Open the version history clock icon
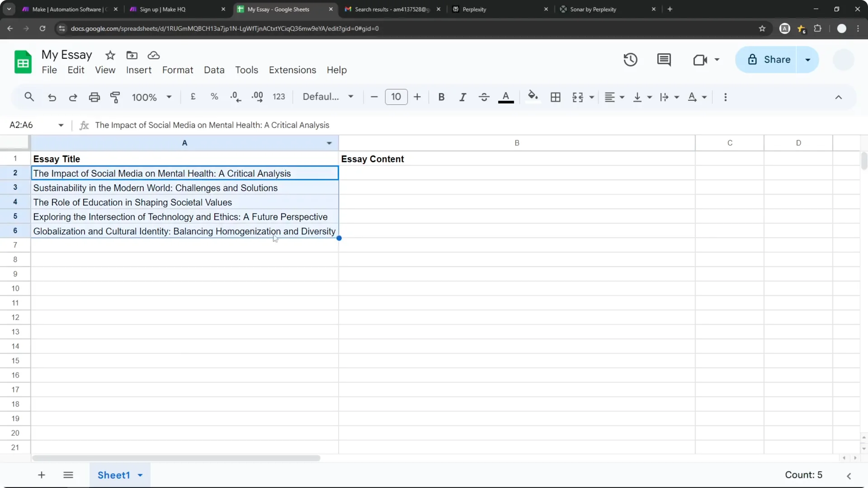Image resolution: width=868 pixels, height=488 pixels. tap(630, 60)
